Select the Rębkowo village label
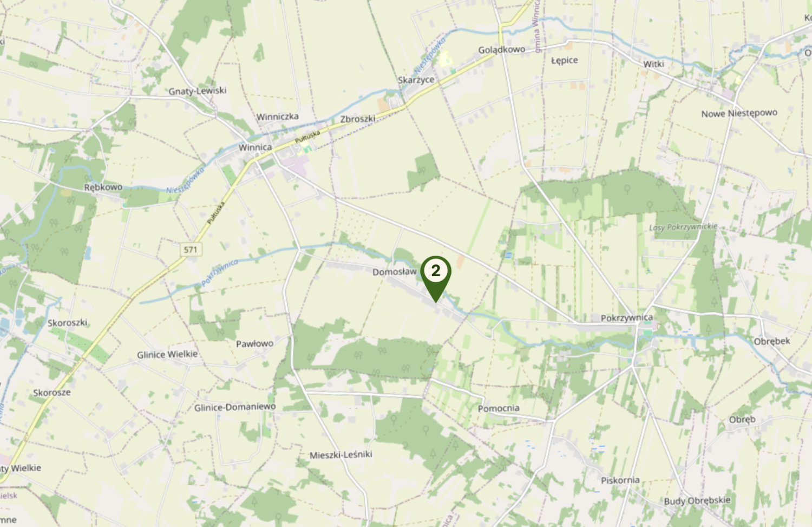This screenshot has height=527, width=812. 103,187
